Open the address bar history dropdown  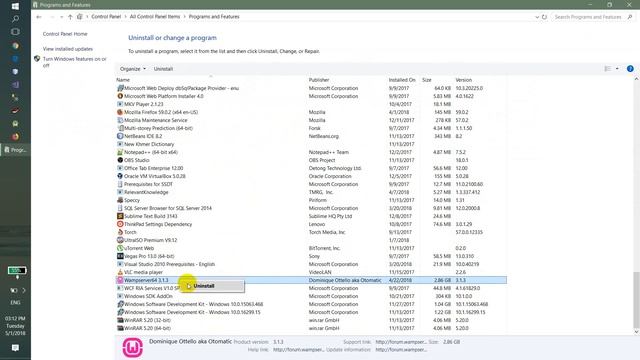click(x=537, y=17)
